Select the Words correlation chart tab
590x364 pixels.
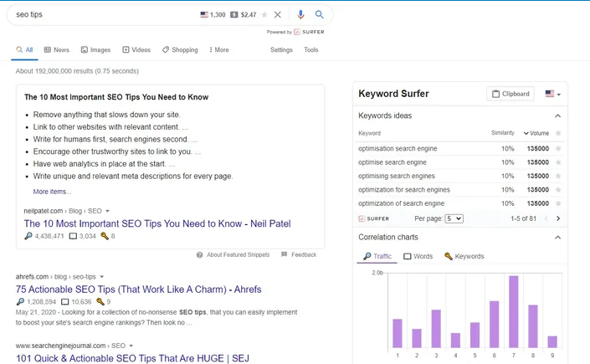coord(418,256)
